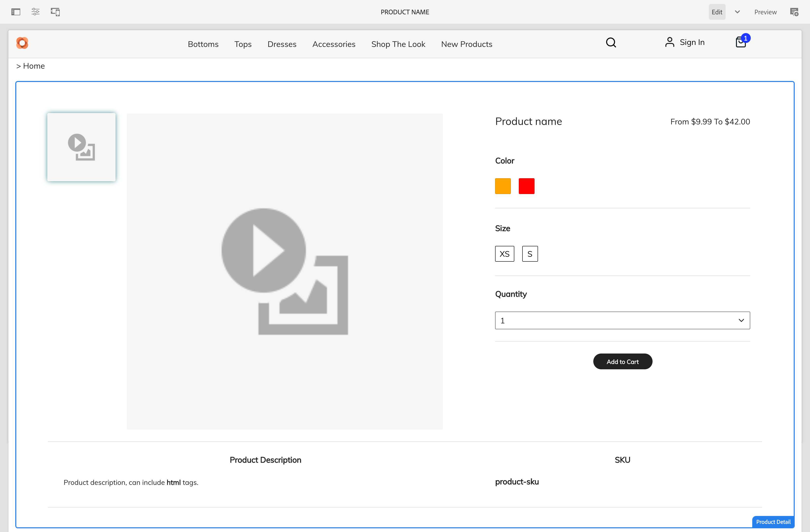Screen dimensions: 810x532
Task: Click the annotate mode icon
Action: click(x=794, y=12)
